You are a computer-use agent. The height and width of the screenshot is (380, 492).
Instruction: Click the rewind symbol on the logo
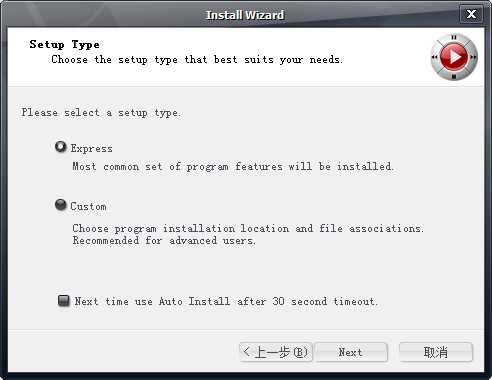(x=434, y=57)
